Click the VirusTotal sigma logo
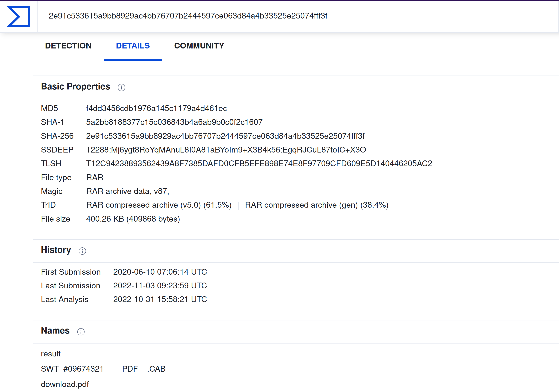559x392 pixels. [19, 17]
